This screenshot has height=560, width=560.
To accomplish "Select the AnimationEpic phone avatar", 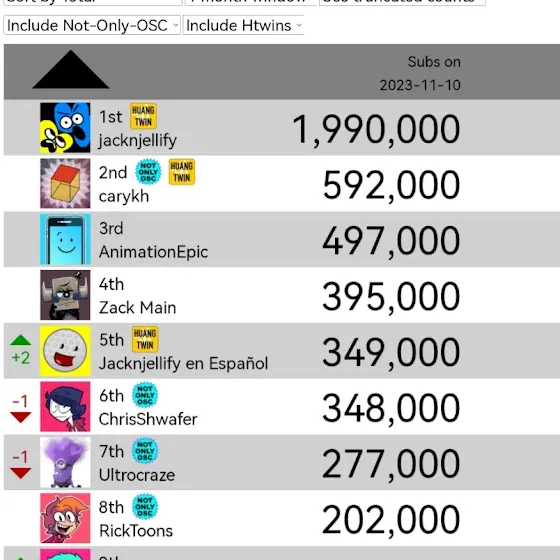I will pyautogui.click(x=65, y=239).
